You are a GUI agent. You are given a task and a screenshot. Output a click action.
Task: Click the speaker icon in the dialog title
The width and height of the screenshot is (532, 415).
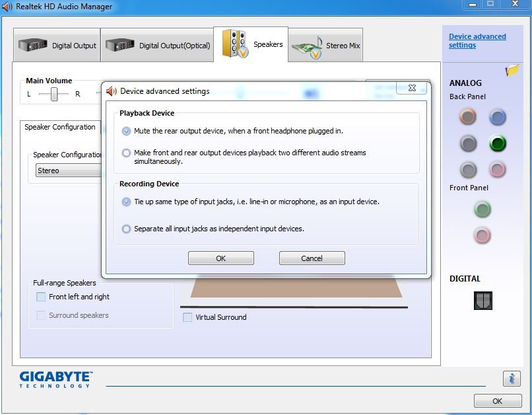tap(112, 91)
